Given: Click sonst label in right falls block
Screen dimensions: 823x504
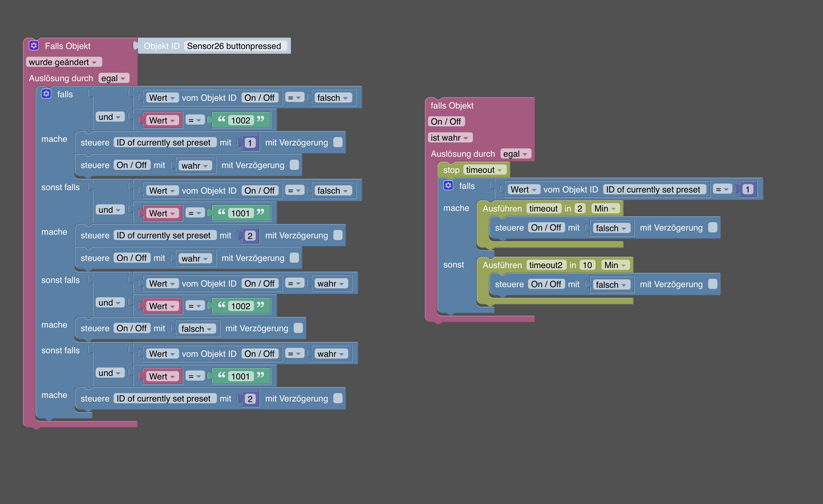Looking at the screenshot, I should point(453,265).
